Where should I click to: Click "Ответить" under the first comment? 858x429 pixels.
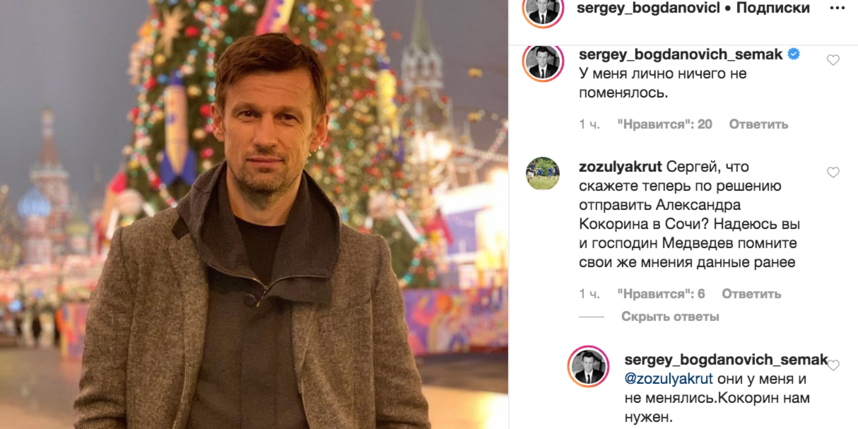click(758, 124)
